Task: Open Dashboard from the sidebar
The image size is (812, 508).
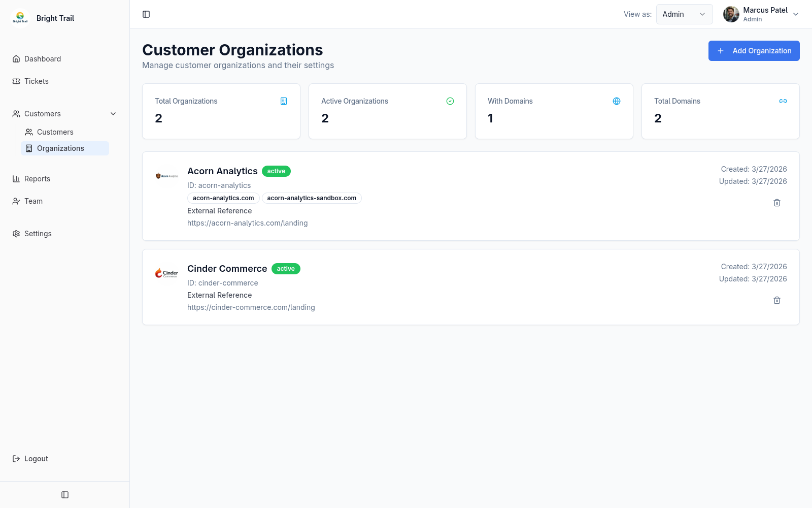Action: [x=65, y=59]
